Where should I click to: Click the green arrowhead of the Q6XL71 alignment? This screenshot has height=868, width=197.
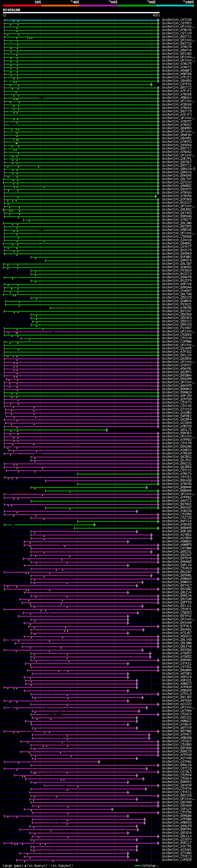coord(107,430)
